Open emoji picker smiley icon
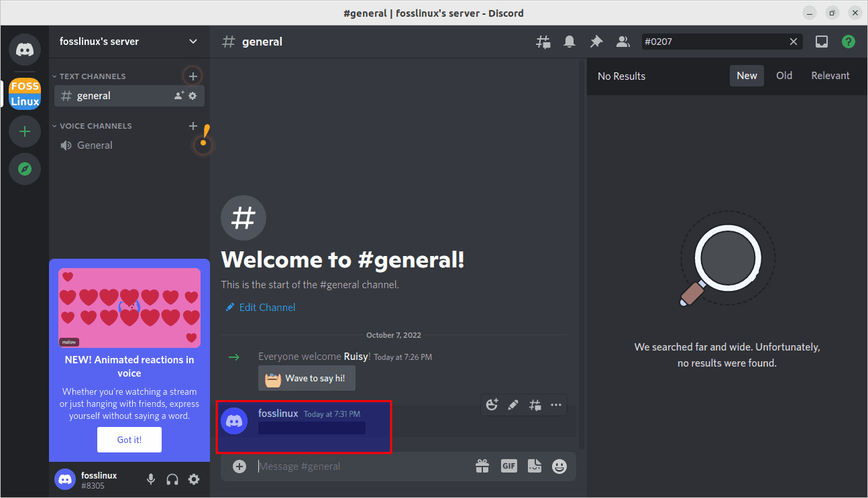This screenshot has width=868, height=498. 559,466
